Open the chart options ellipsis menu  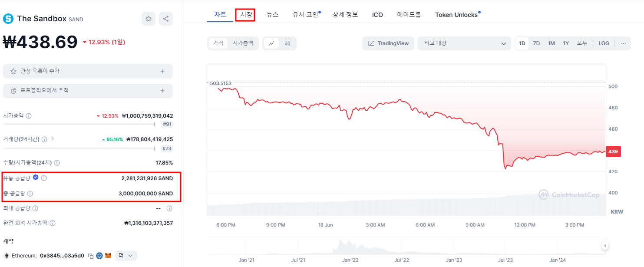coord(623,43)
